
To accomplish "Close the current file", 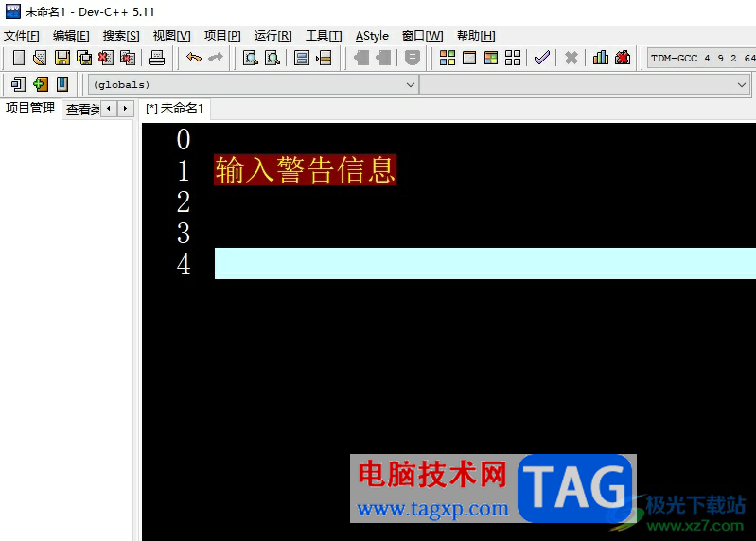I will click(106, 58).
